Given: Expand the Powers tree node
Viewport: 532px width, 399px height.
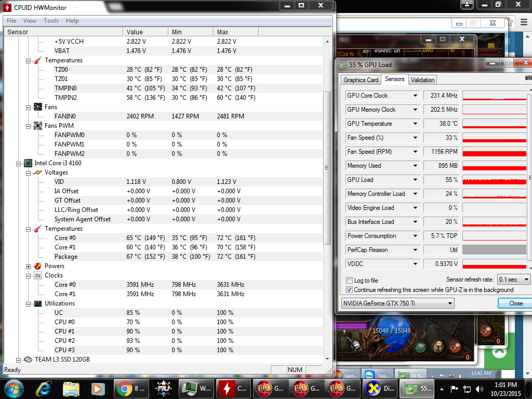Looking at the screenshot, I should click(29, 266).
